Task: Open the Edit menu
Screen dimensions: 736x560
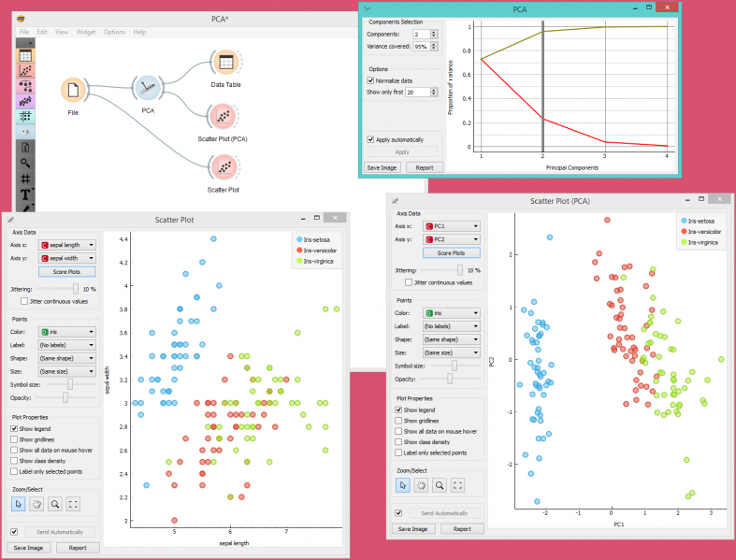Action: pyautogui.click(x=42, y=32)
